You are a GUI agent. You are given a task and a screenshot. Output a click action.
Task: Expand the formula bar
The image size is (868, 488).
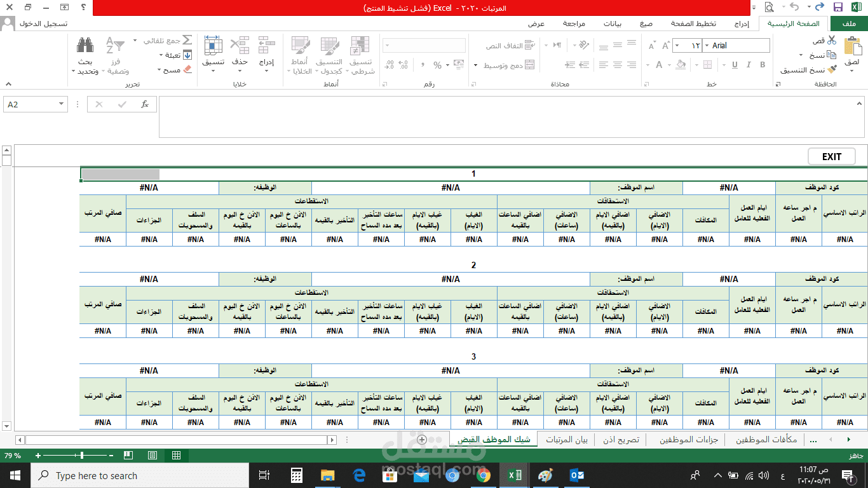(859, 104)
